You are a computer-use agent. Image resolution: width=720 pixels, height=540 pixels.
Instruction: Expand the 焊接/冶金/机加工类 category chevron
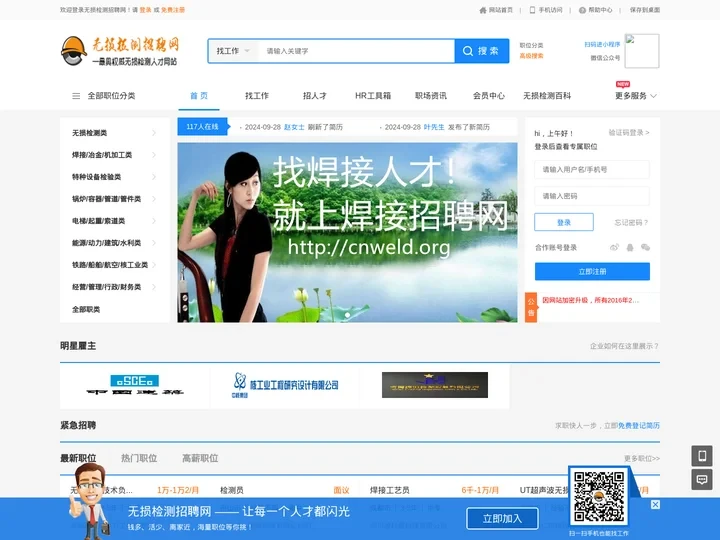tap(154, 155)
